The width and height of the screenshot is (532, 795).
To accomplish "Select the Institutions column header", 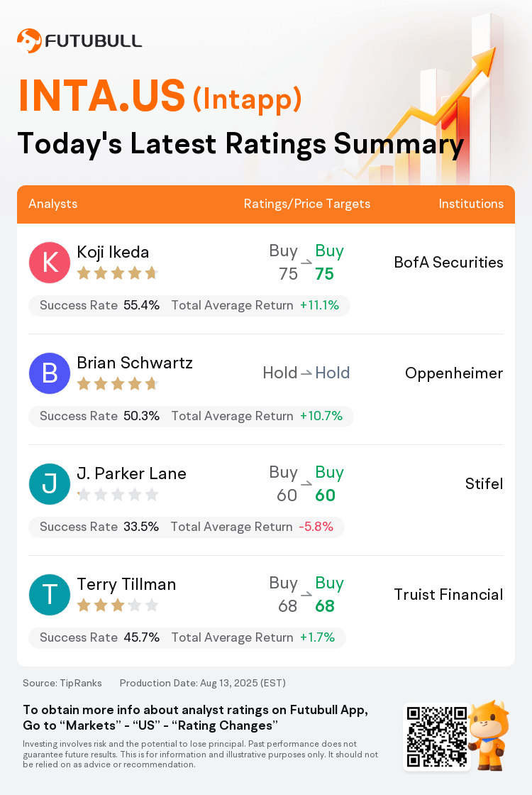I will (x=471, y=204).
